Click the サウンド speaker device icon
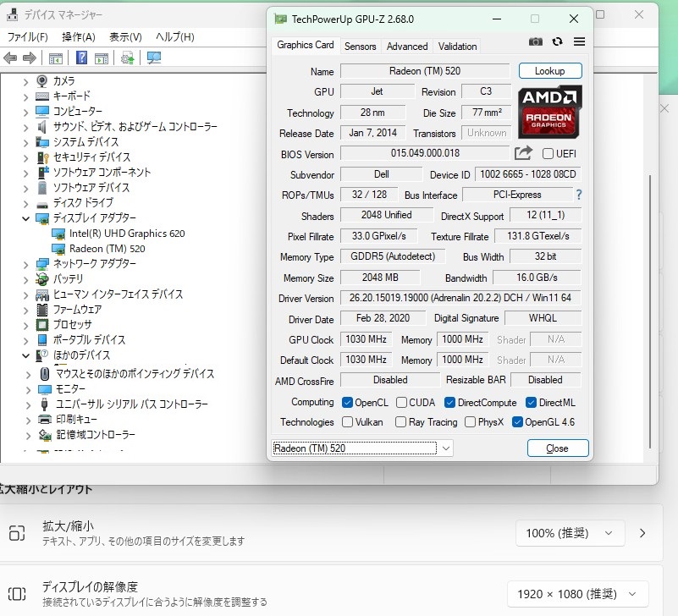678x616 pixels. (x=41, y=127)
